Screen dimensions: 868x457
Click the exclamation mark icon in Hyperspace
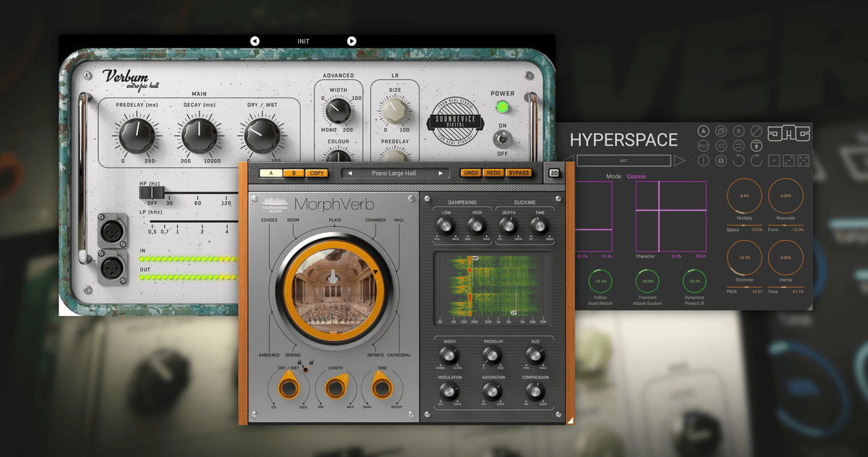(703, 161)
